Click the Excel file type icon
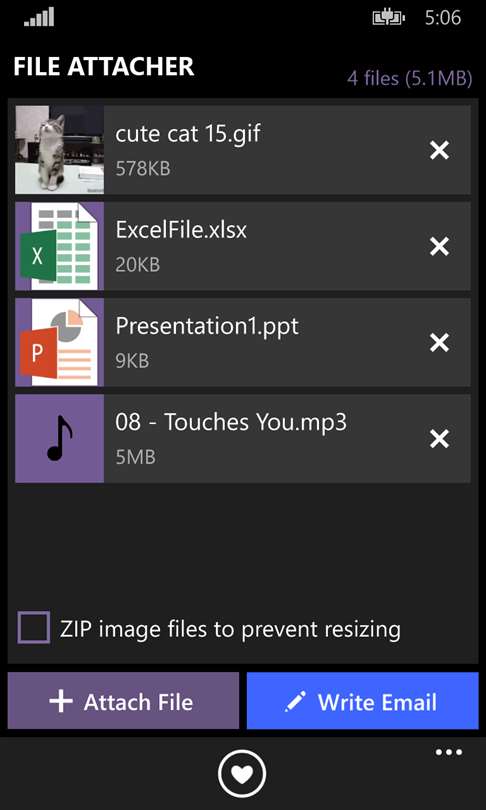This screenshot has width=486, height=810. [59, 246]
